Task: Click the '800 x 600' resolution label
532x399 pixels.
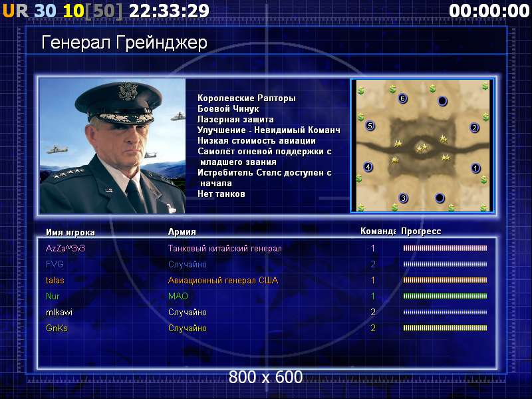Action: [x=265, y=377]
